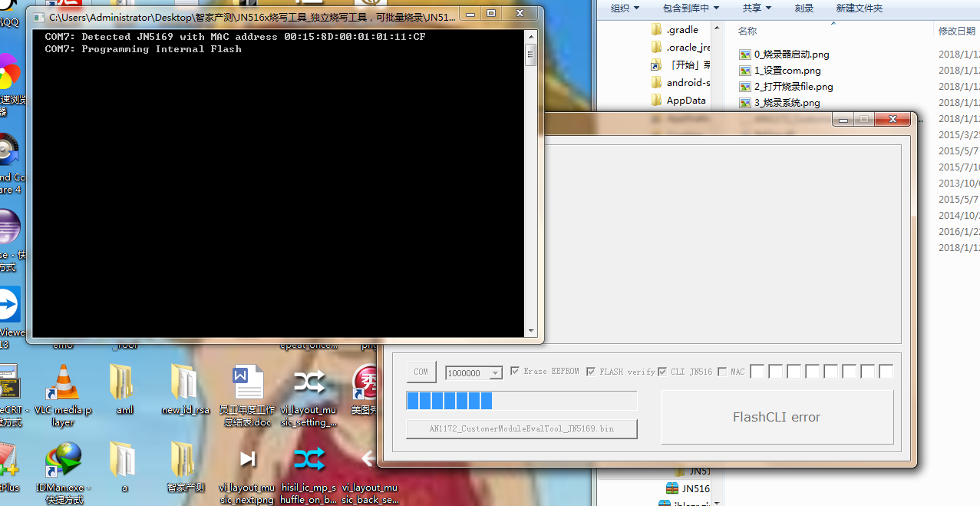Select the IDMan.exe shortcut icon
Image resolution: width=980 pixels, height=506 pixels.
tap(63, 459)
